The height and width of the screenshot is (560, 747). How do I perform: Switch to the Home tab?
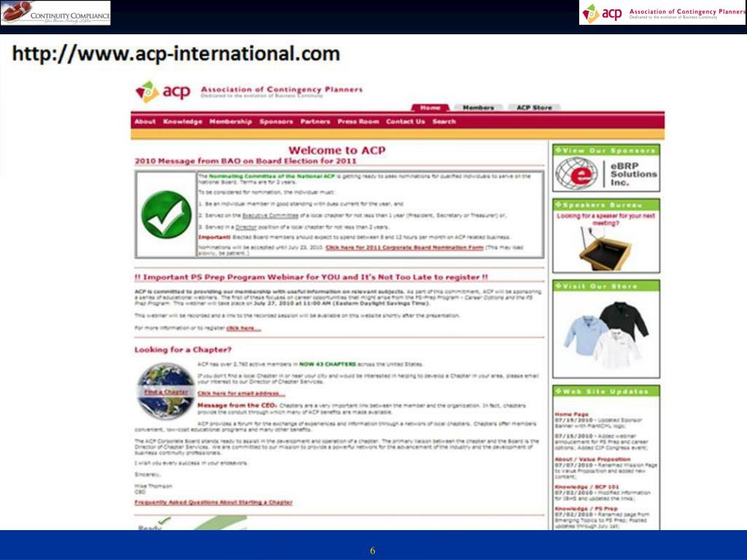(x=430, y=108)
